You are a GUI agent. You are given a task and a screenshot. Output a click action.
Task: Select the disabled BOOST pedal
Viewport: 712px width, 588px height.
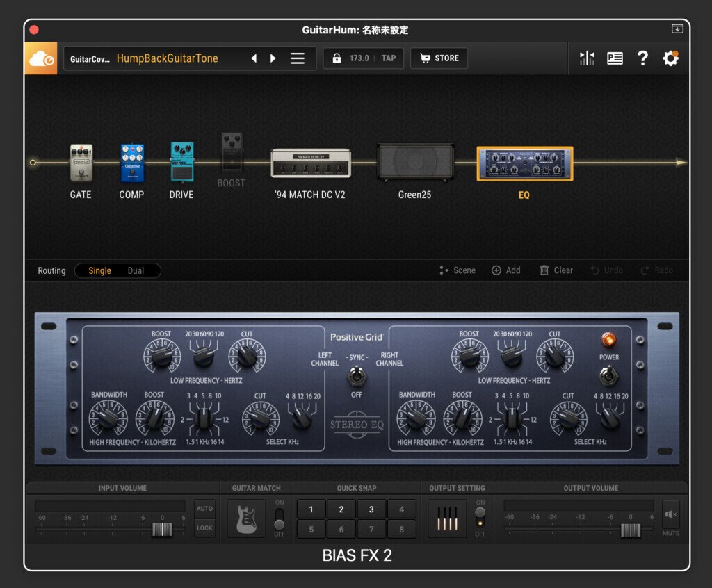click(232, 152)
